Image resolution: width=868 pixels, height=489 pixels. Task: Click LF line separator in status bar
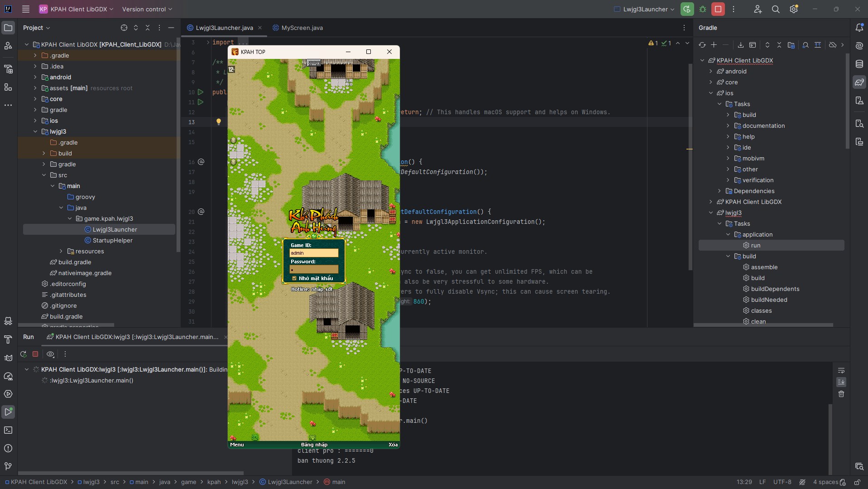(x=762, y=482)
